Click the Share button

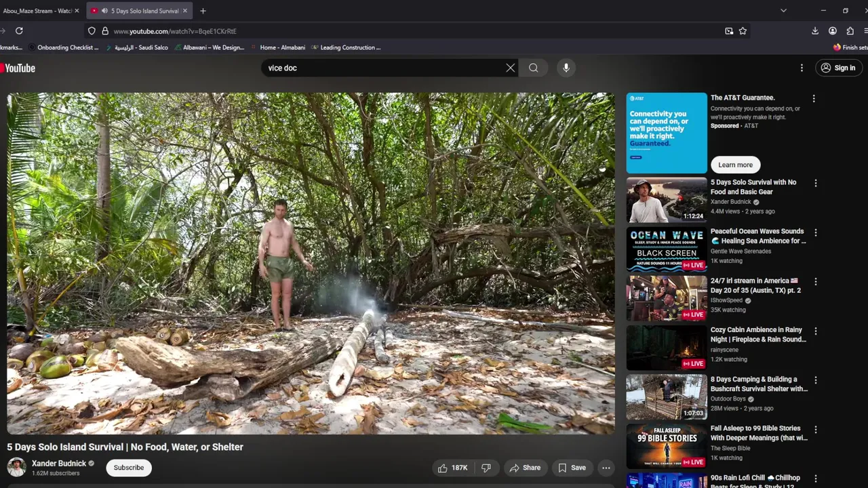[525, 468]
